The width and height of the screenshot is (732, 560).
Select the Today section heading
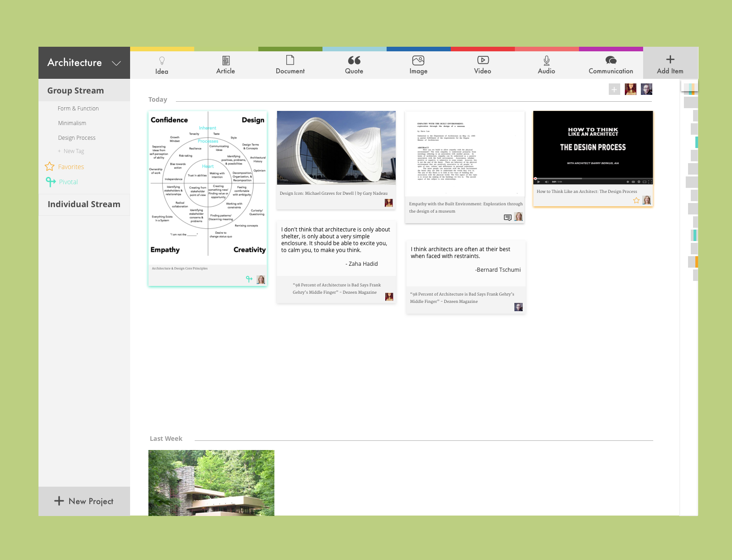click(158, 99)
